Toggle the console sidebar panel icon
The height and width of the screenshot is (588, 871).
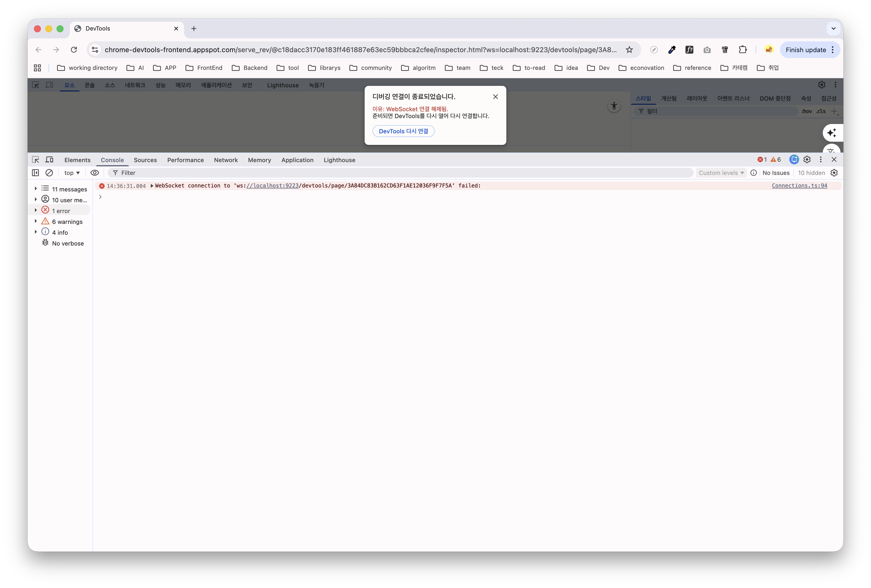pos(36,173)
